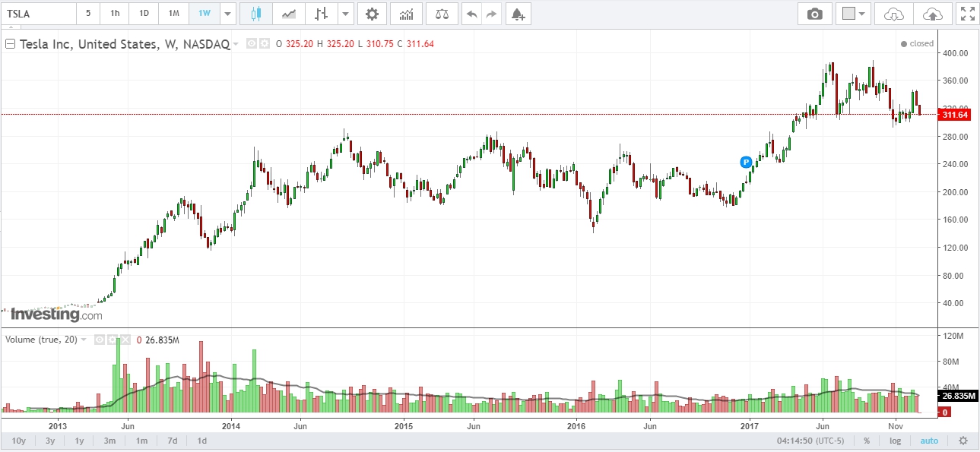980x452 pixels.
Task: Open more time intervals dropdown
Action: point(227,14)
